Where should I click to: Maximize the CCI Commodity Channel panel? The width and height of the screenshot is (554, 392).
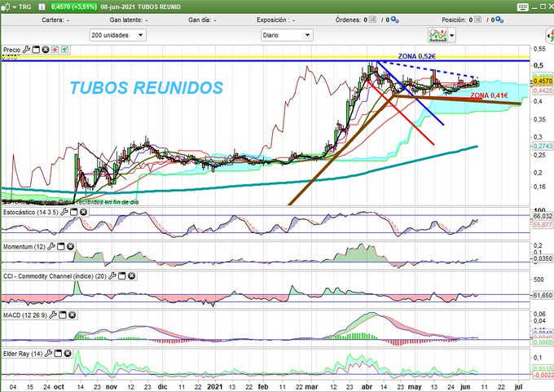(x=122, y=276)
